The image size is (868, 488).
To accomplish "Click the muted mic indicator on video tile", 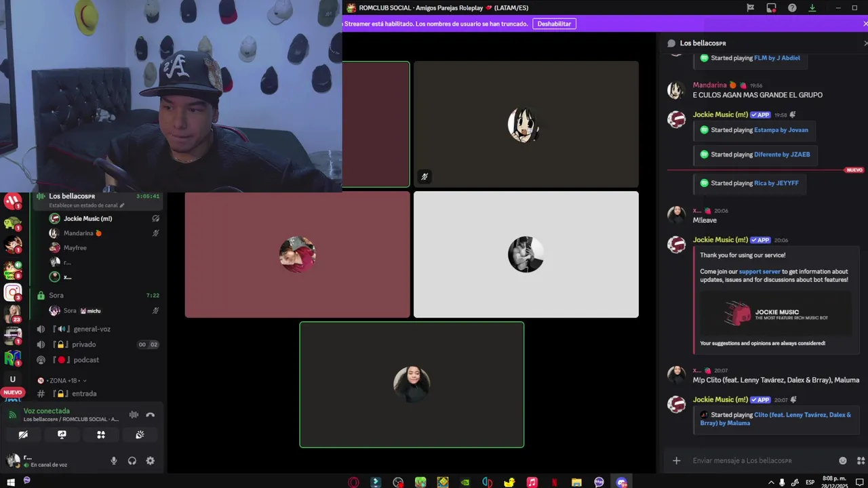I will pos(425,177).
